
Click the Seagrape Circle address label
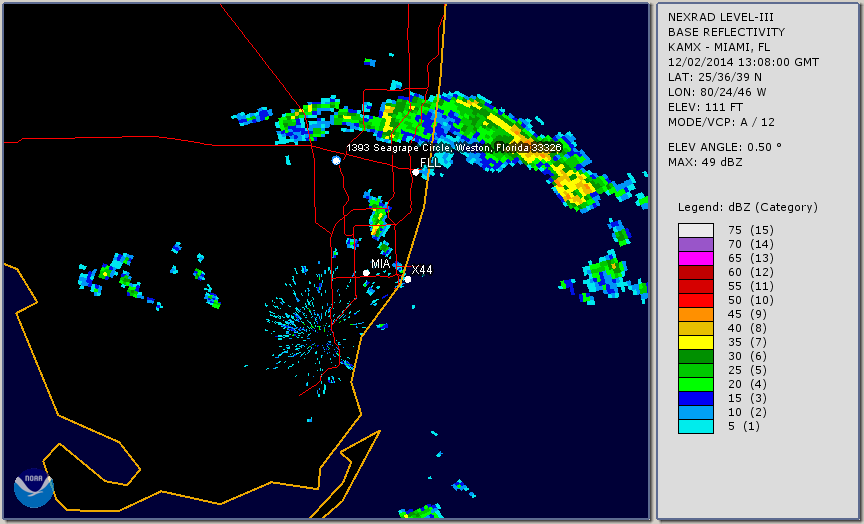[x=454, y=148]
